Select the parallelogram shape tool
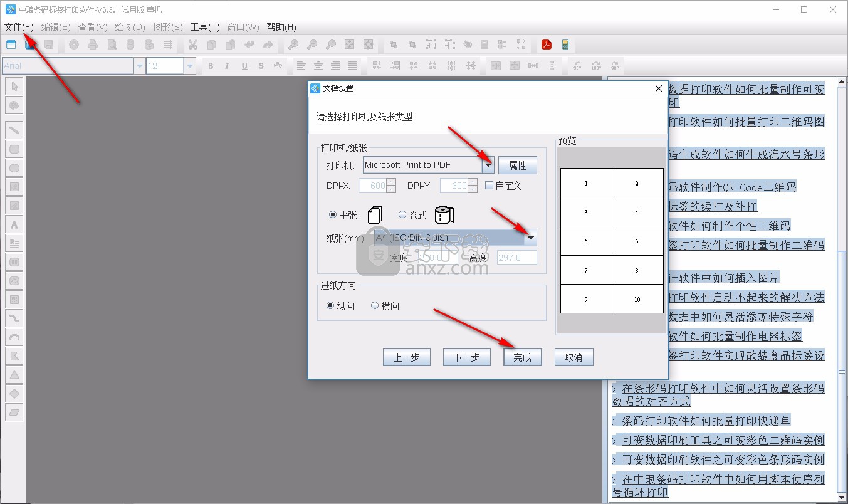The width and height of the screenshot is (848, 504). 14,412
